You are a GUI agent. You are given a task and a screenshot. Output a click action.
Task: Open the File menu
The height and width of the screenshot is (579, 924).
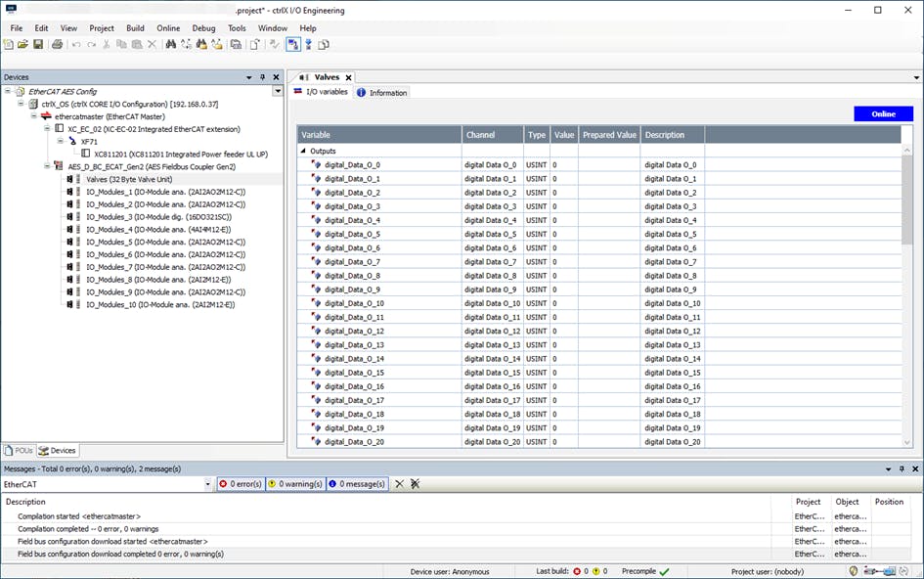17,27
